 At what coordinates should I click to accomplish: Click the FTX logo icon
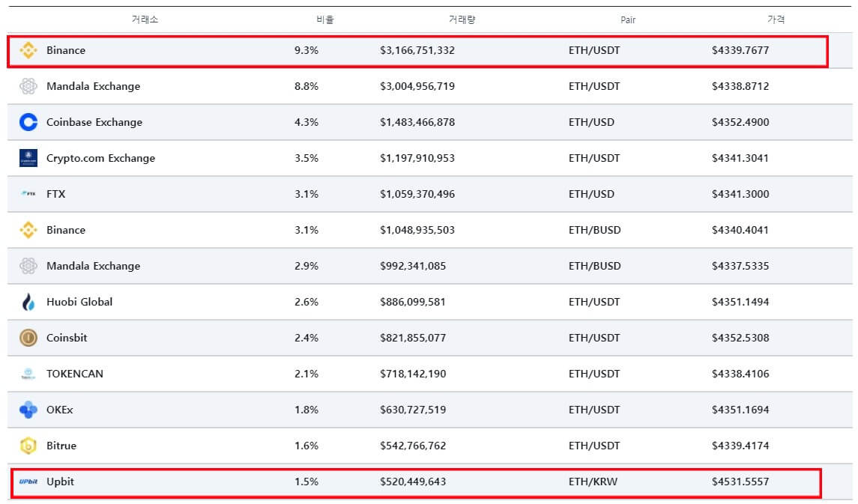(28, 194)
